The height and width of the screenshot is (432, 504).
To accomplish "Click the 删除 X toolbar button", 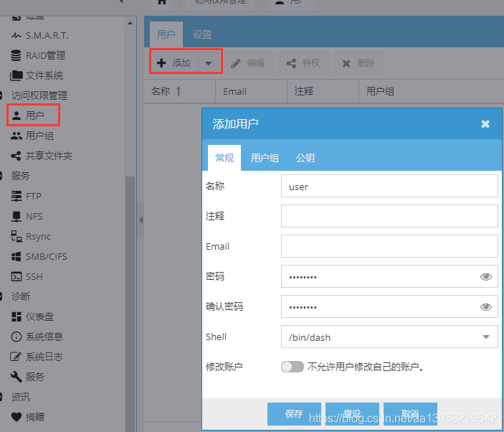I will click(x=358, y=63).
